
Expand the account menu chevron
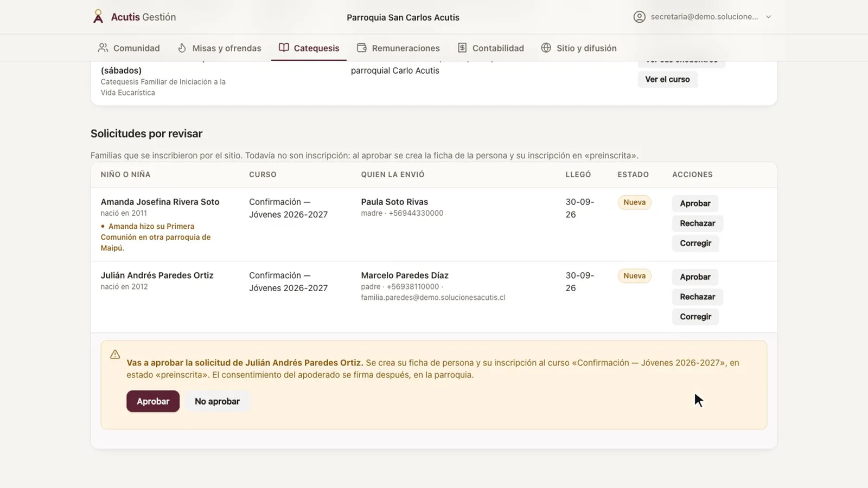pos(768,17)
